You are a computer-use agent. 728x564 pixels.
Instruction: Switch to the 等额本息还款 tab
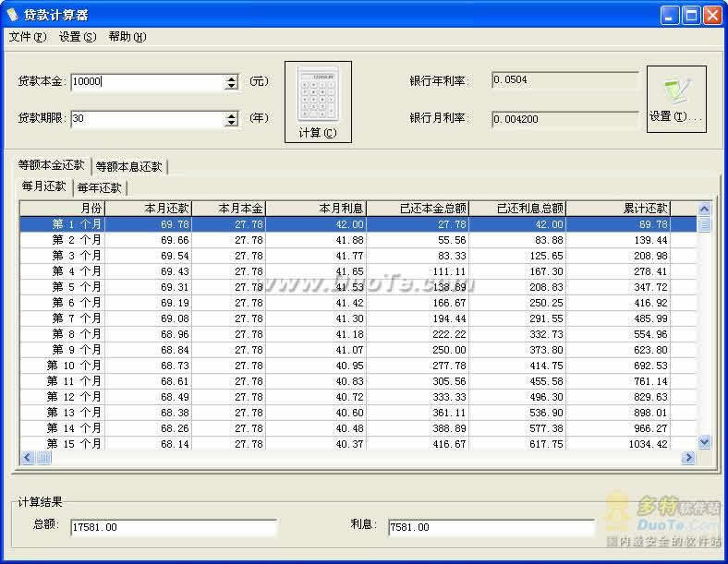click(129, 167)
